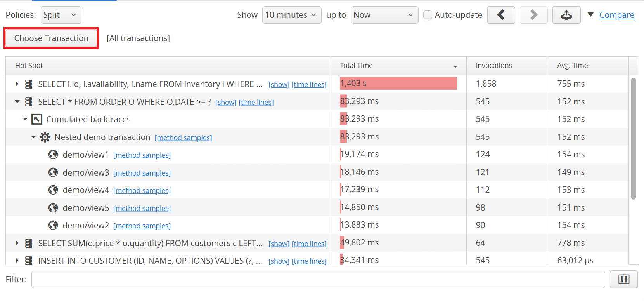
Task: Click database icon of SELECT SUM query
Action: [x=29, y=243]
